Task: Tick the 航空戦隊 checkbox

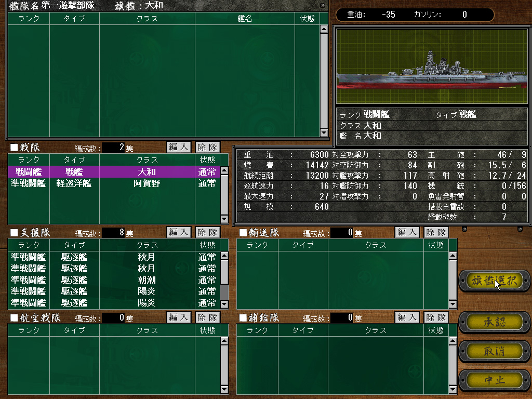Action: (14, 318)
